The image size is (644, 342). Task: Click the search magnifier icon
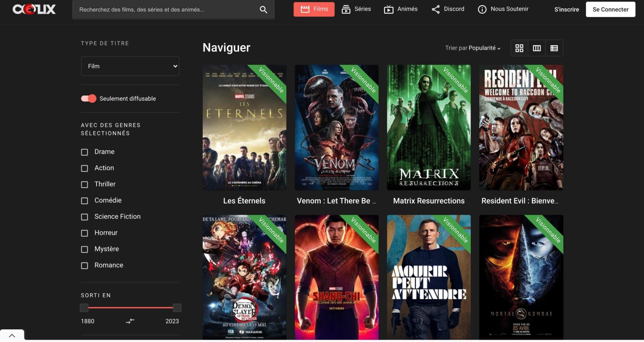point(263,10)
